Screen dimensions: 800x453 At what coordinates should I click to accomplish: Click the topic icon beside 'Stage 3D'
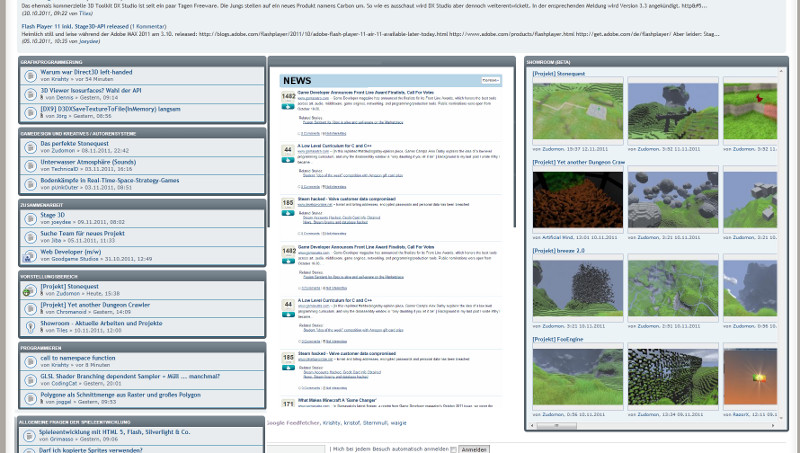pos(28,218)
